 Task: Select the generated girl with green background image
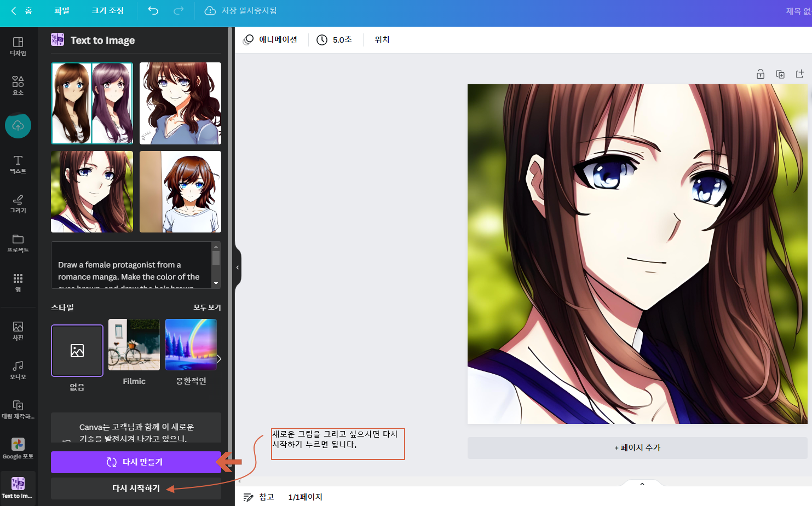pyautogui.click(x=92, y=192)
